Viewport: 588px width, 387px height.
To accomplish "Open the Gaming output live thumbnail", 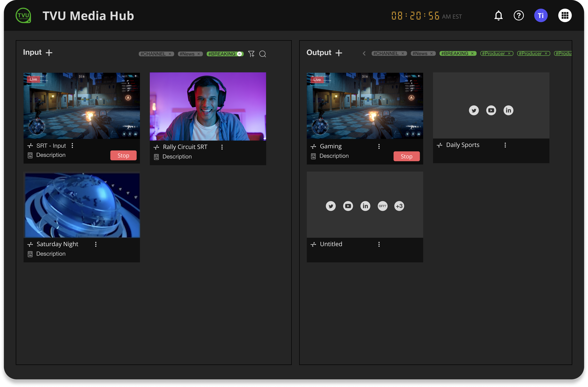I will point(365,106).
